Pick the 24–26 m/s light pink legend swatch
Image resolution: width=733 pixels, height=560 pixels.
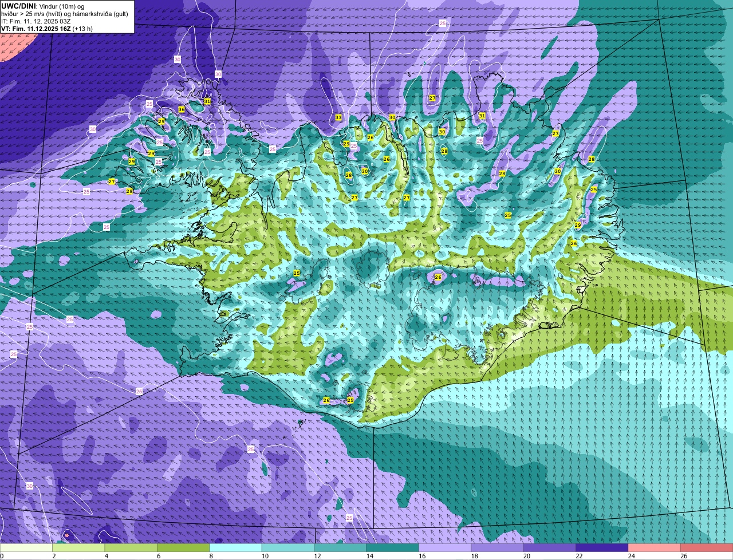coord(655,547)
